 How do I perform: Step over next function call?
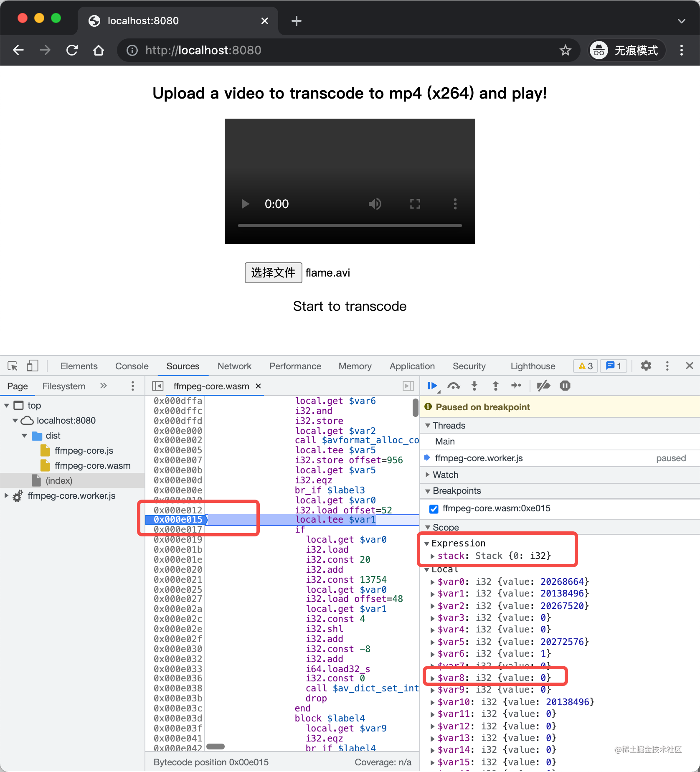[454, 386]
